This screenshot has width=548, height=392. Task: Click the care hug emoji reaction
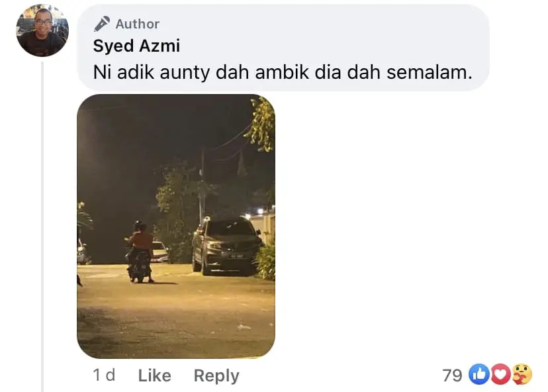522,375
